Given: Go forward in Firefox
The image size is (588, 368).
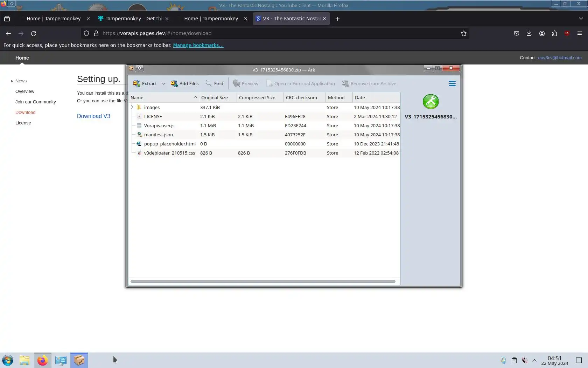Looking at the screenshot, I should tap(21, 33).
